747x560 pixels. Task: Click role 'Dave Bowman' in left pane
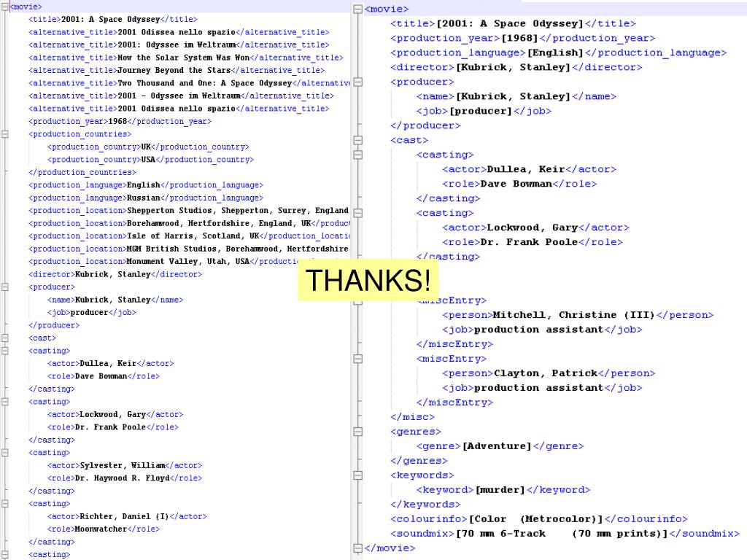(x=104, y=376)
